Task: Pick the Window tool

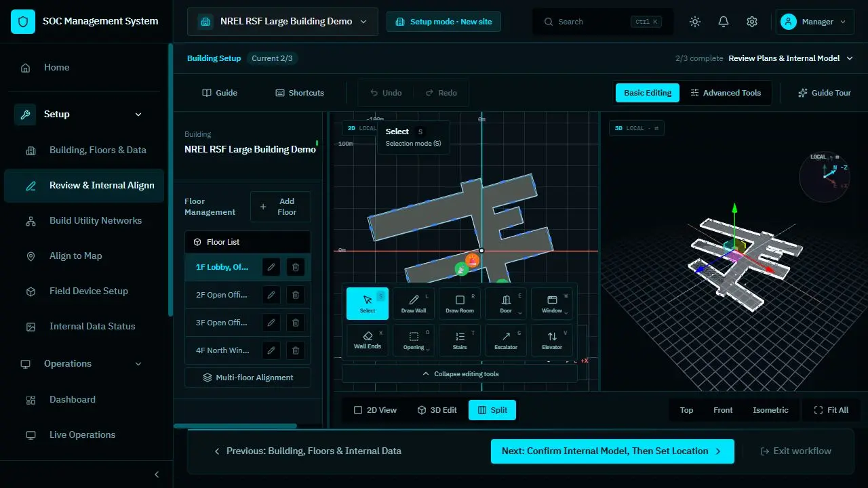Action: (x=552, y=304)
